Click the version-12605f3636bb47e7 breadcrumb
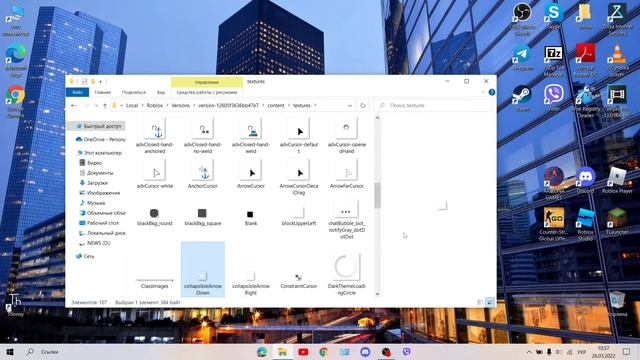 point(229,105)
